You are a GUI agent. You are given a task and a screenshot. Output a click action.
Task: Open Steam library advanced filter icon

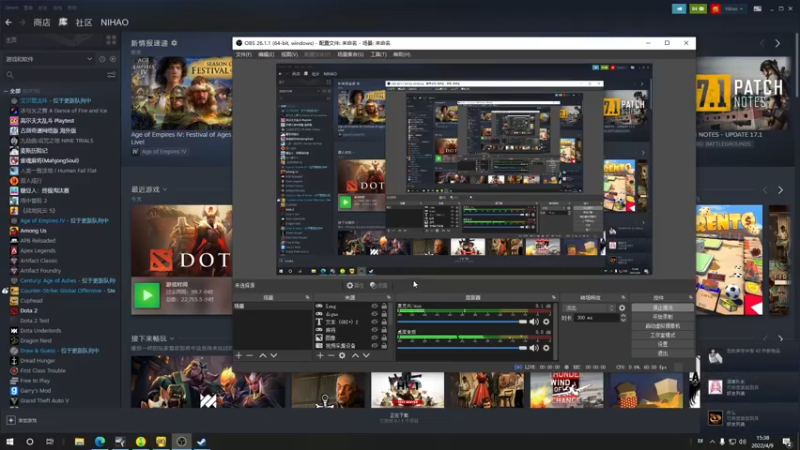[x=111, y=75]
